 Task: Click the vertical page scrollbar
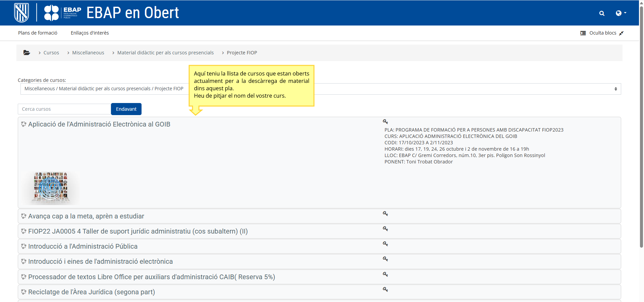click(x=641, y=134)
